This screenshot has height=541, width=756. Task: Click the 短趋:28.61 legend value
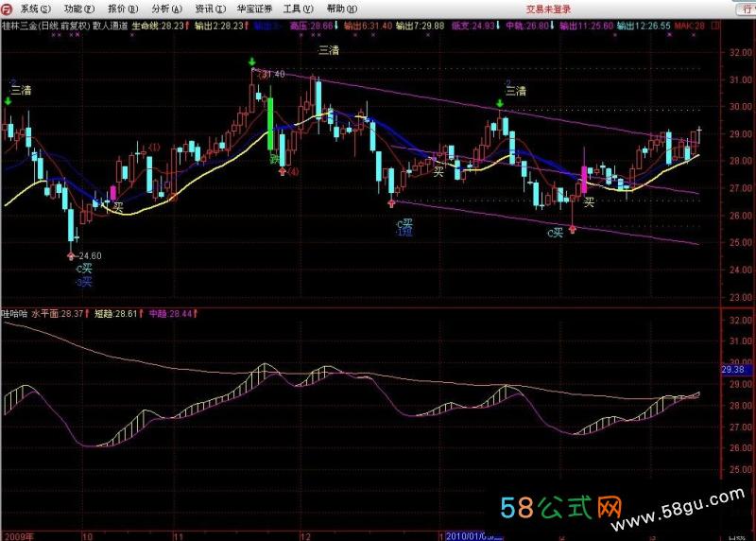[115, 314]
